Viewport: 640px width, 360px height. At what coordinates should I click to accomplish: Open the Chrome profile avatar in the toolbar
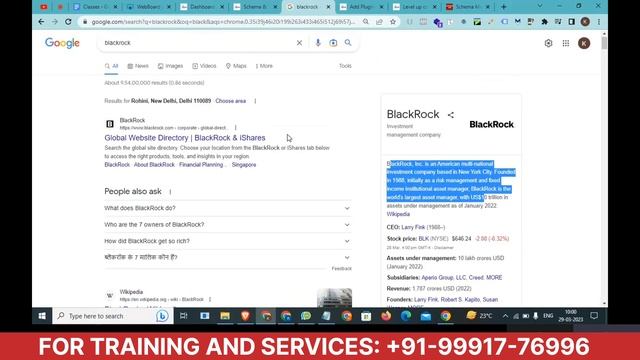pos(585,22)
